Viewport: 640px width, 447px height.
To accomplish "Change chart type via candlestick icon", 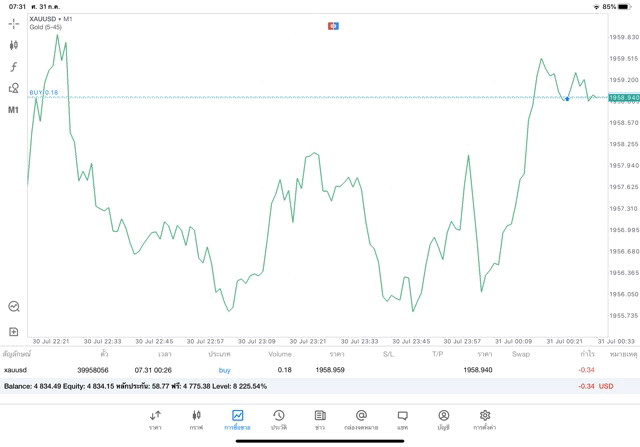I will pyautogui.click(x=14, y=45).
